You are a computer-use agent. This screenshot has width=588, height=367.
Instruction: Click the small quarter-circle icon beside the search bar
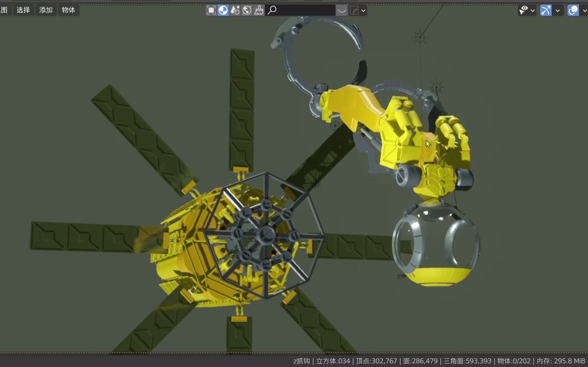(355, 10)
